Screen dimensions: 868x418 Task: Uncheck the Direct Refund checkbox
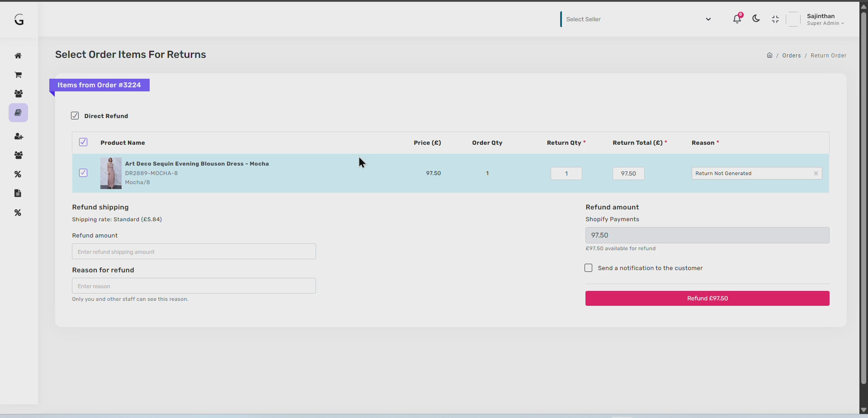click(75, 116)
